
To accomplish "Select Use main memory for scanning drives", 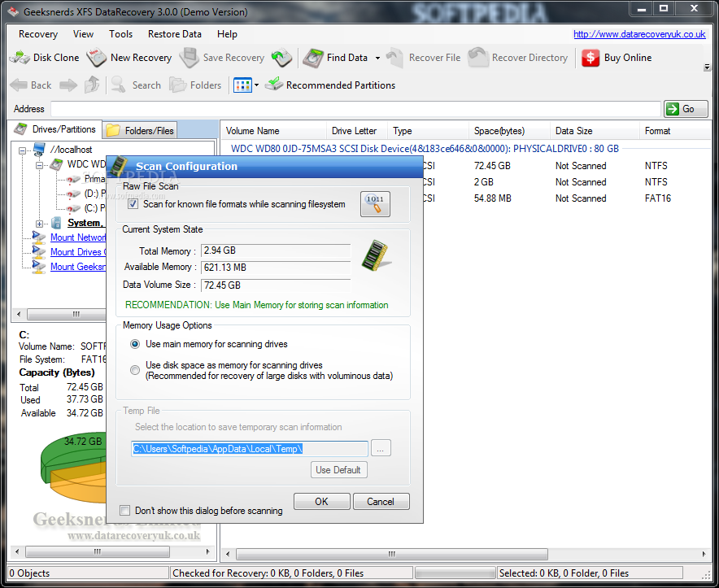I will coord(135,344).
